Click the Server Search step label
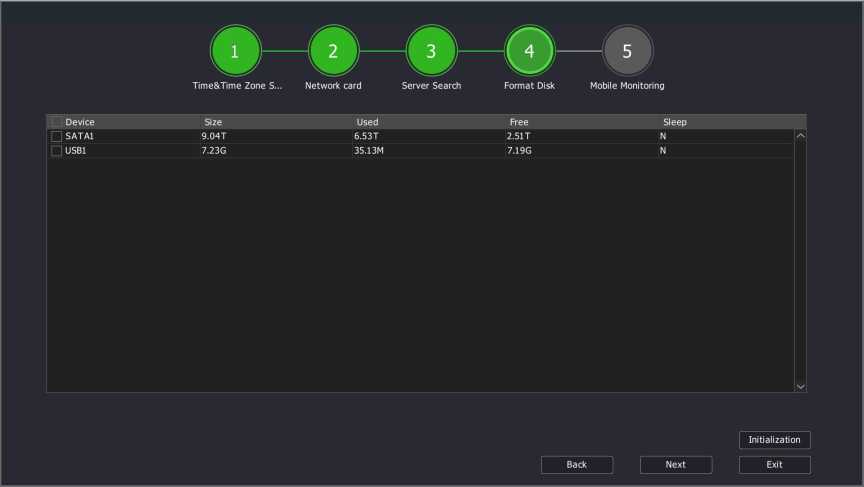The image size is (864, 487). pos(431,86)
